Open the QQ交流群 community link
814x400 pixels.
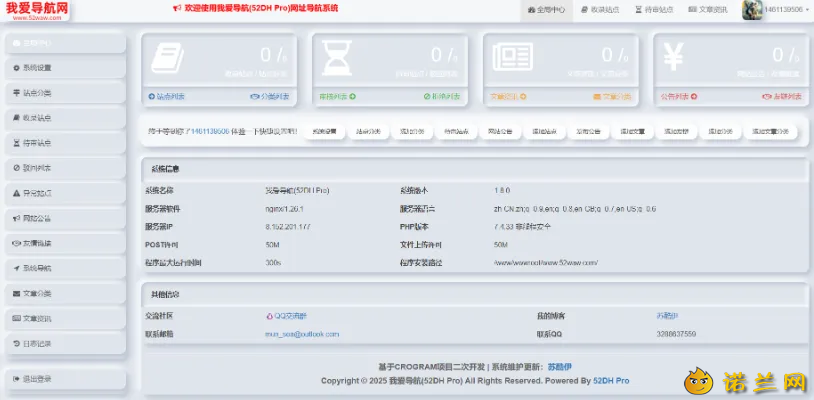point(286,316)
